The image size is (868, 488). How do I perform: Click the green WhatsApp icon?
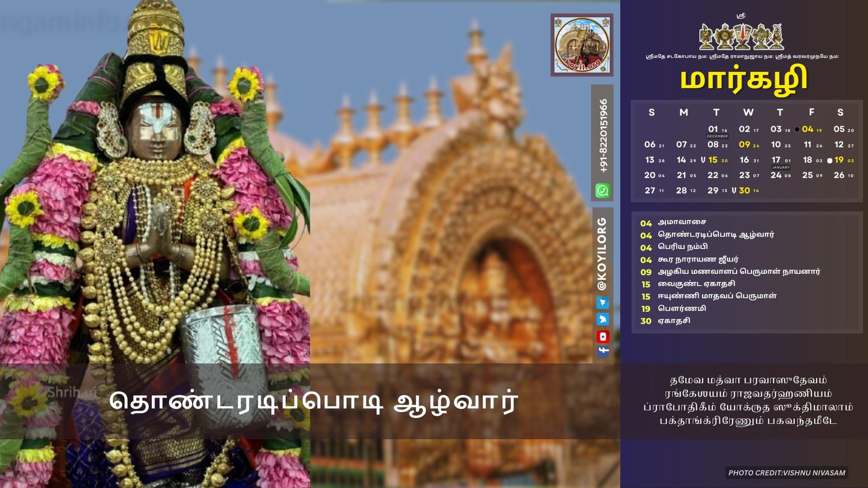pos(603,190)
